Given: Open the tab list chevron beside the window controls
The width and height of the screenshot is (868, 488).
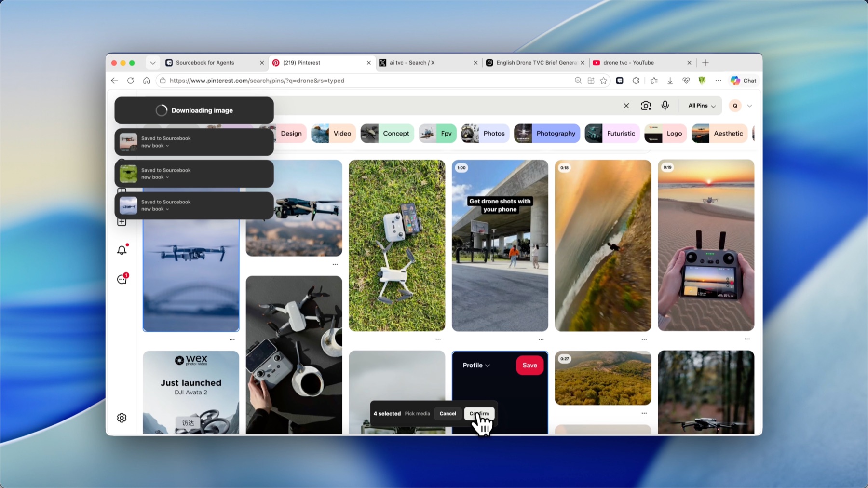Looking at the screenshot, I should tap(152, 63).
